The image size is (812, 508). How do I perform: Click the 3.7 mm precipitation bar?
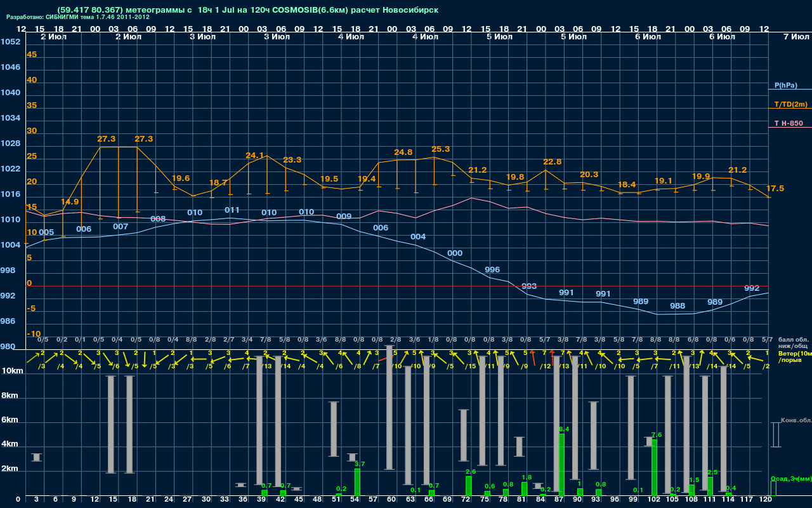pos(357,482)
